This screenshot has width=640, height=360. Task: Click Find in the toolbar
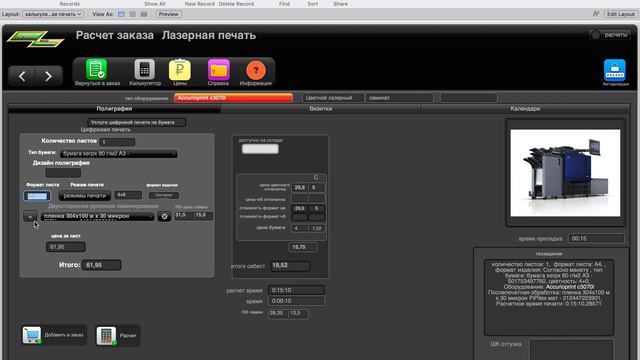pos(284,4)
